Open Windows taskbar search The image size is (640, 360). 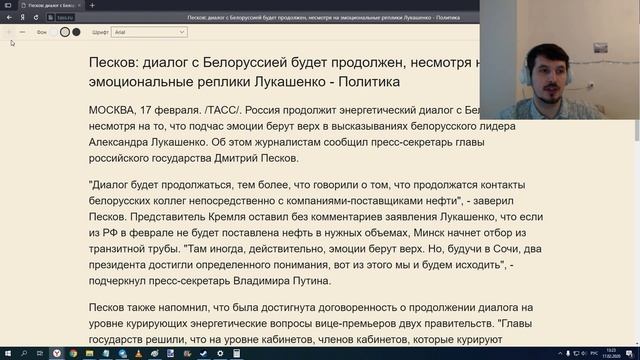[x=24, y=353]
